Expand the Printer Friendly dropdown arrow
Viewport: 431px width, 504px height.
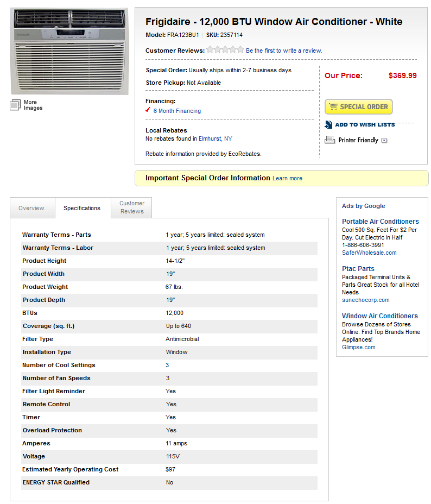click(384, 141)
